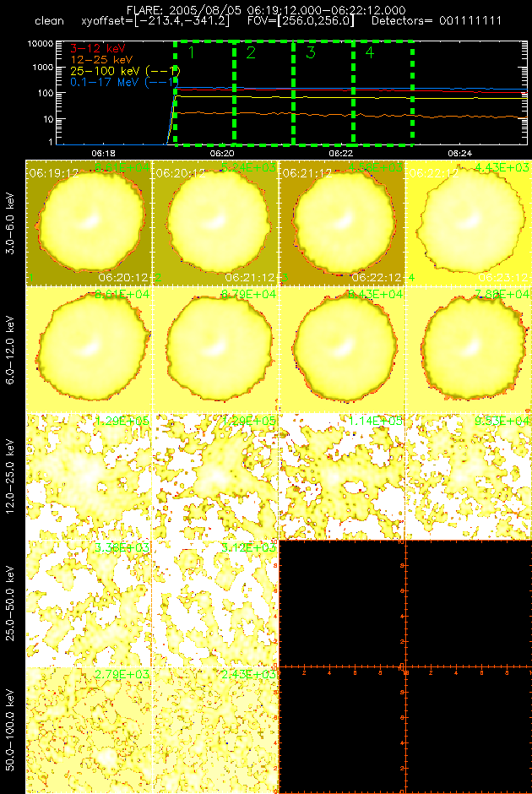Click the red 3-12 keV legend entry
The width and height of the screenshot is (532, 794).
point(98,50)
